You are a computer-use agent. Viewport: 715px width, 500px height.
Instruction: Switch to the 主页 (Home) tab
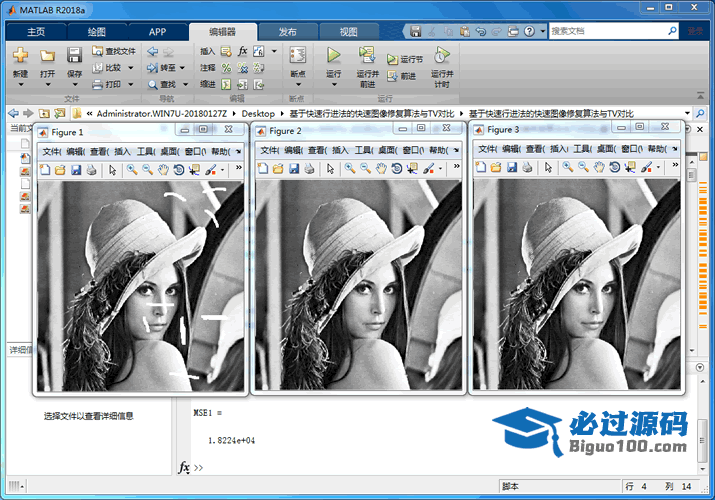[x=36, y=32]
